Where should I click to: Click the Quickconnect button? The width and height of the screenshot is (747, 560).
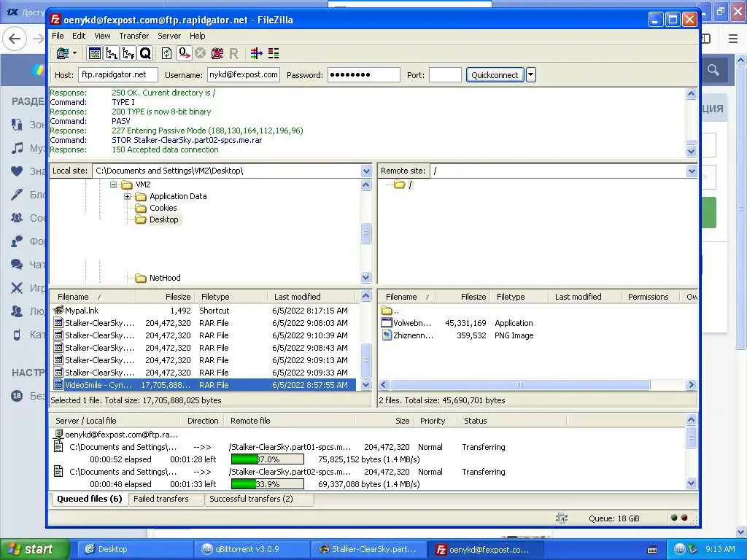click(x=495, y=75)
